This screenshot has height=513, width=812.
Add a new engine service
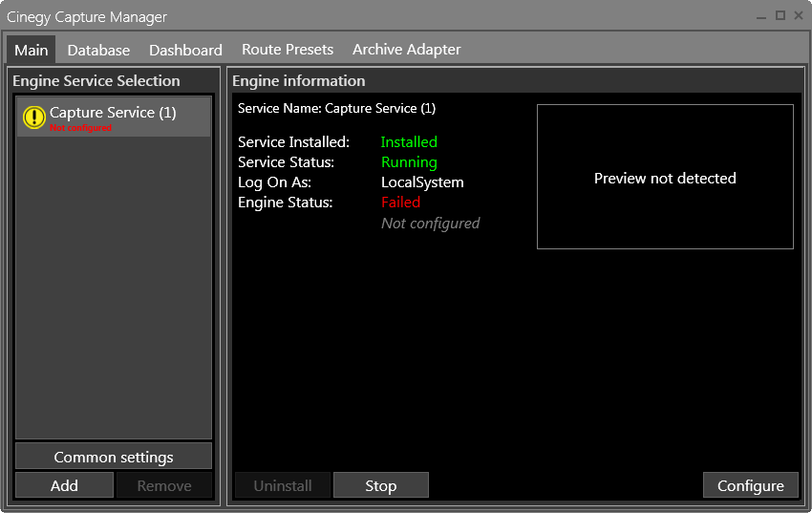point(64,485)
